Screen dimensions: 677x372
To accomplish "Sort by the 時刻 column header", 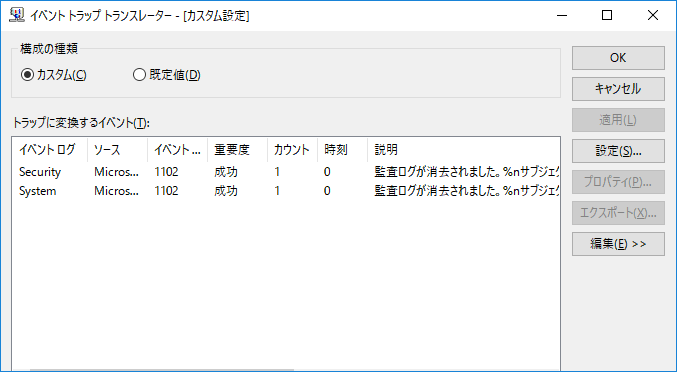I will [x=342, y=150].
